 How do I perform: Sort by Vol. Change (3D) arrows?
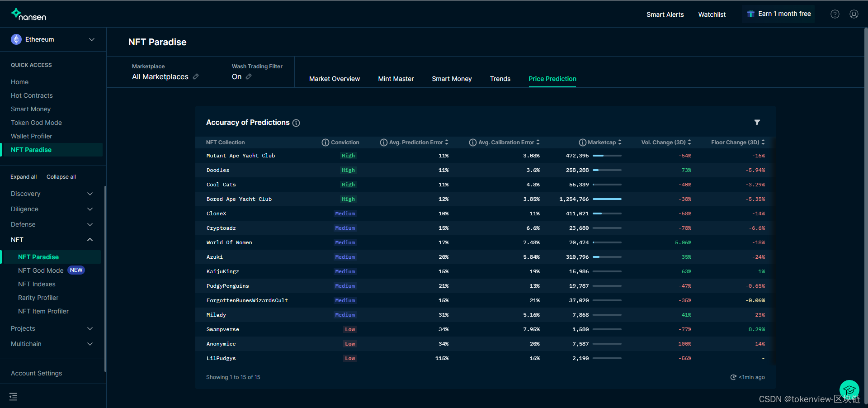pos(689,142)
